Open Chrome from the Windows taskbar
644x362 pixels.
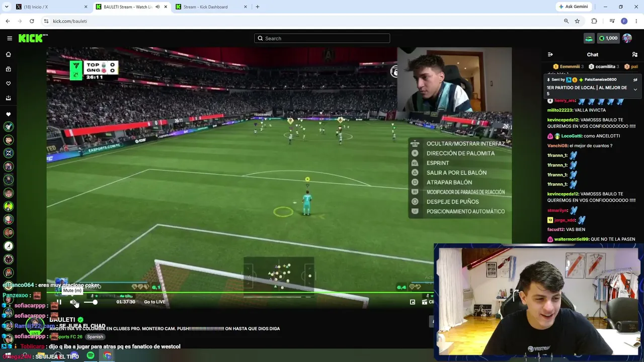coord(108,356)
